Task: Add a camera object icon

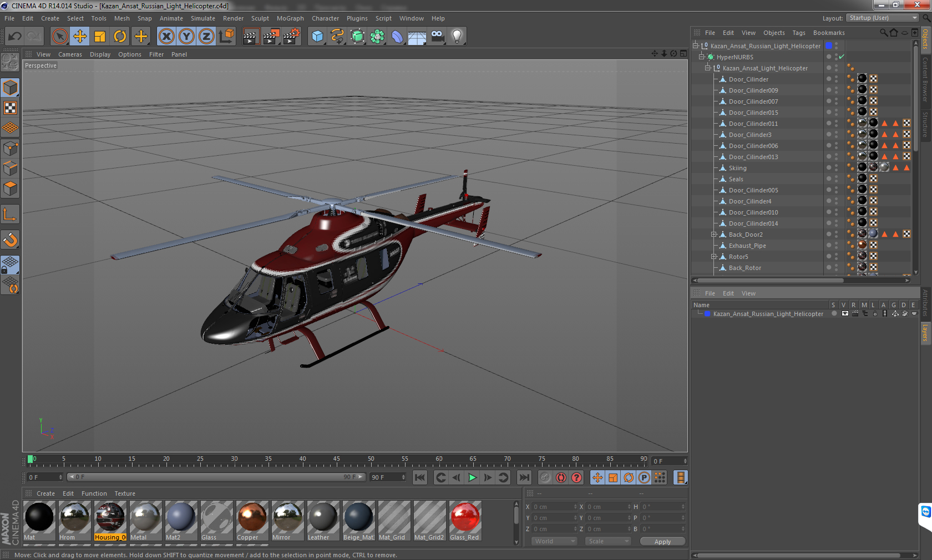Action: [x=437, y=37]
